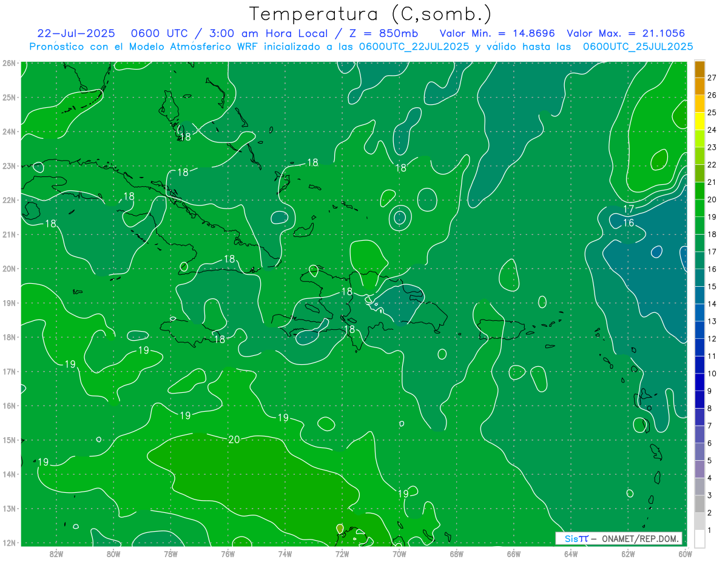Click legend scale label "23"
Image resolution: width=728 pixels, height=562 pixels.
click(x=712, y=147)
